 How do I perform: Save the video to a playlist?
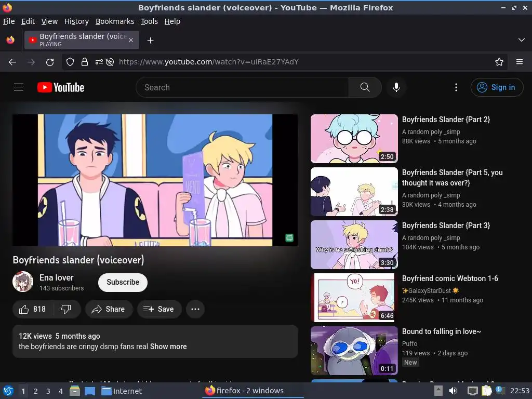point(159,309)
